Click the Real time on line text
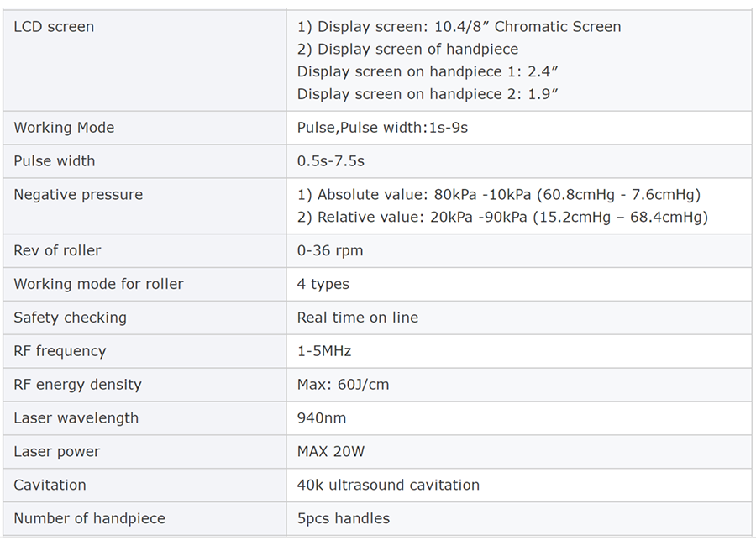 coord(358,318)
